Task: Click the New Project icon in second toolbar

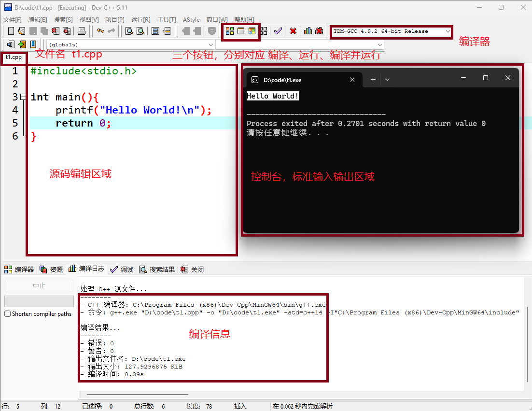Action: (11, 44)
